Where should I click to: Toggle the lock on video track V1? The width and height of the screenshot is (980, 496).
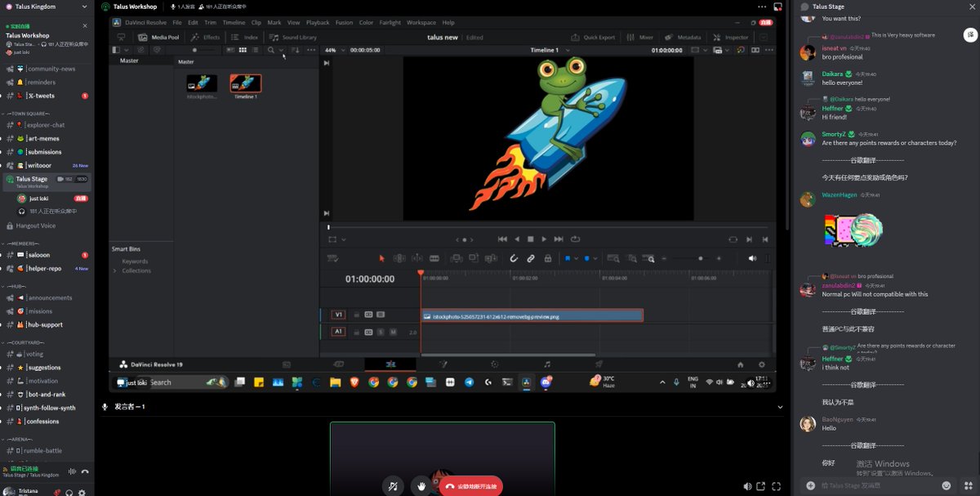(x=356, y=315)
